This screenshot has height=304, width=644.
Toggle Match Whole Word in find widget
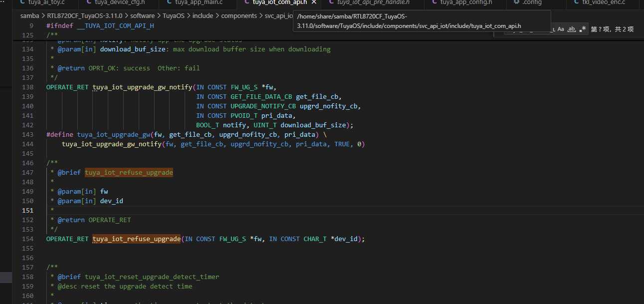572,29
